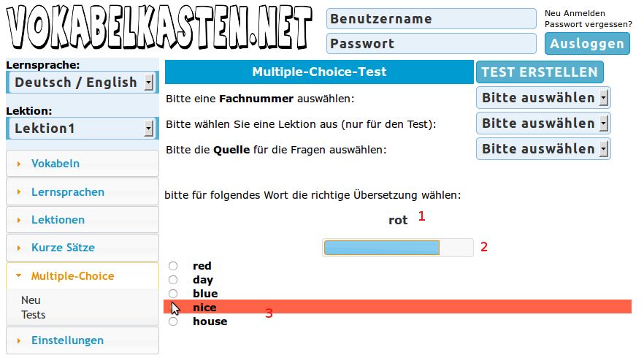Click the blue test progress bar
The image size is (644, 358).
pos(382,248)
